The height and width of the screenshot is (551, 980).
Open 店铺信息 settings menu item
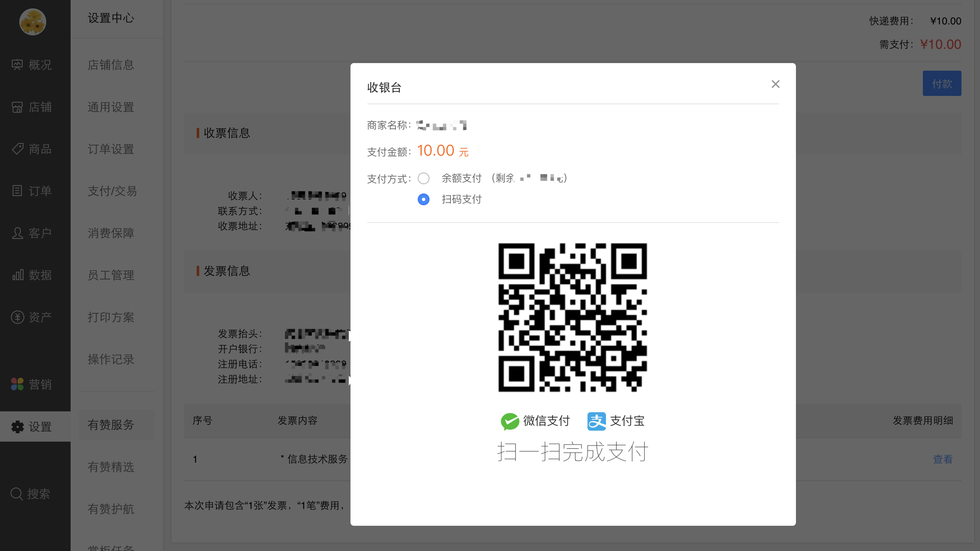point(111,65)
